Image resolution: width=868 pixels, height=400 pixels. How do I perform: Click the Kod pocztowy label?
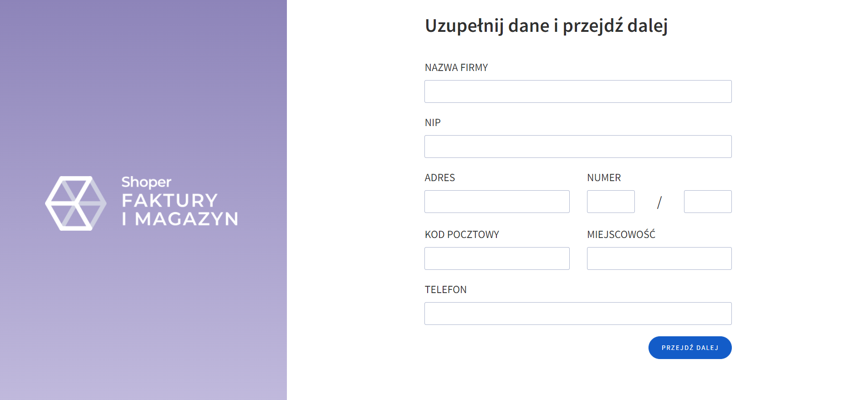(x=462, y=235)
